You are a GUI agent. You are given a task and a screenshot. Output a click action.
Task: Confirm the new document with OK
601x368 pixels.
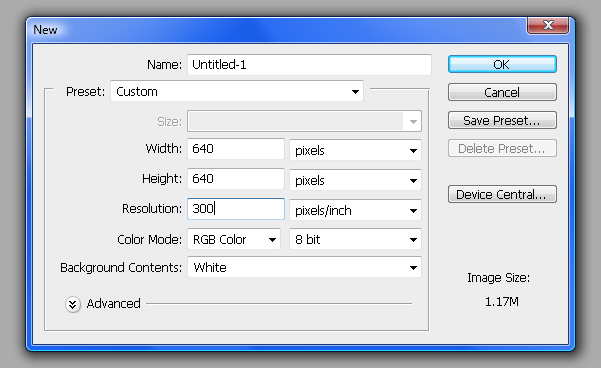point(502,64)
